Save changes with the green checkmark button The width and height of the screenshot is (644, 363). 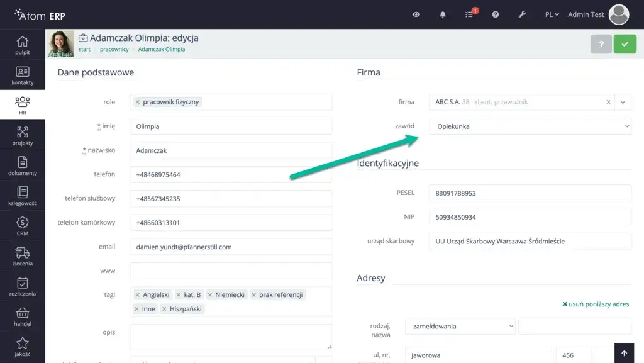pos(625,44)
